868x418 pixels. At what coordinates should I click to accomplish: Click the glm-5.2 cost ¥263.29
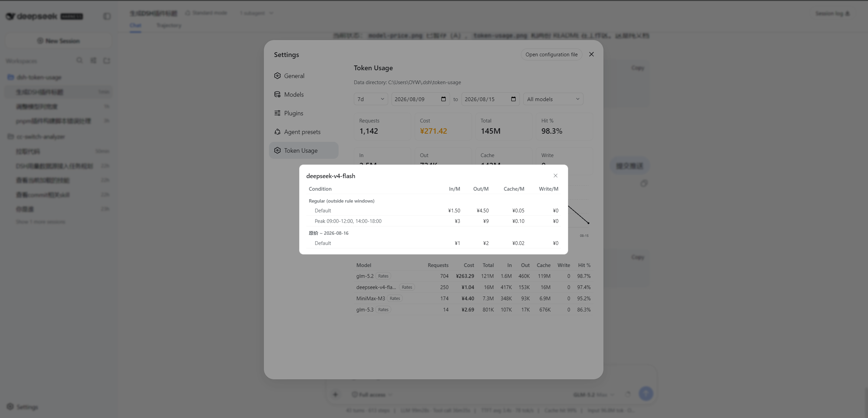point(465,276)
